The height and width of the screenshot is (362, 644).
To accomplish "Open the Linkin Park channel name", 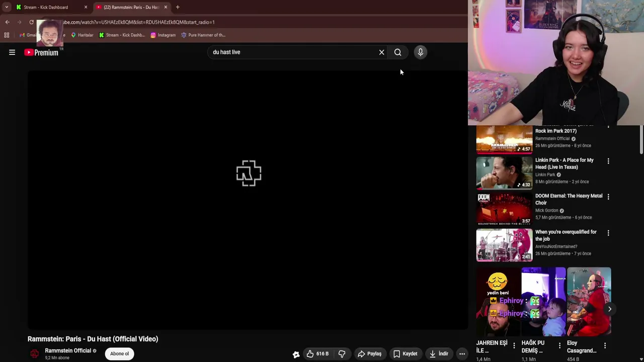I will click(x=545, y=175).
